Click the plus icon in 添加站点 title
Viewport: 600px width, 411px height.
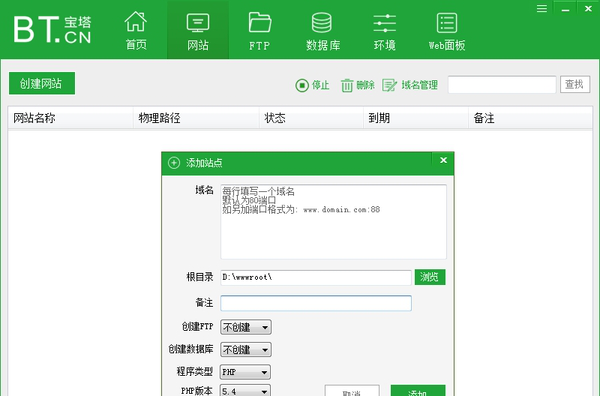pos(174,163)
